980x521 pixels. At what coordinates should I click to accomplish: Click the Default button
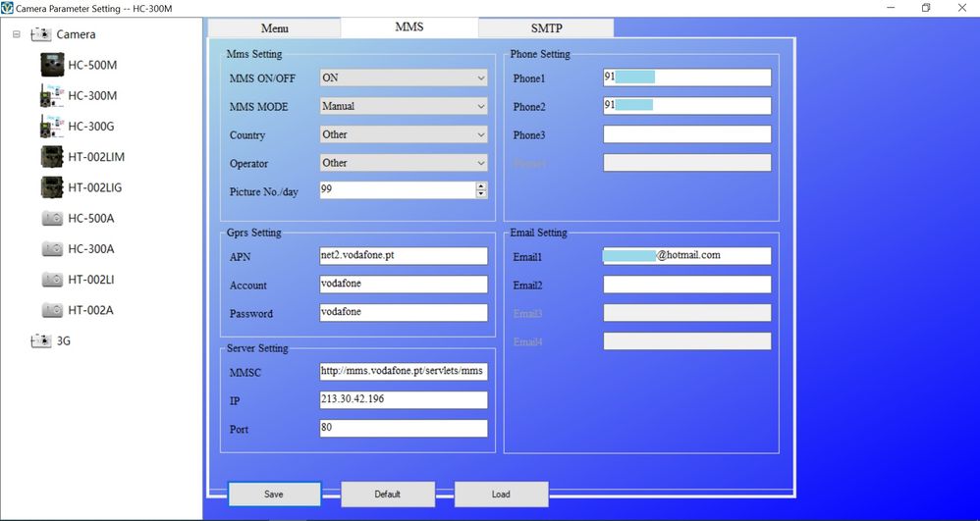click(x=387, y=494)
